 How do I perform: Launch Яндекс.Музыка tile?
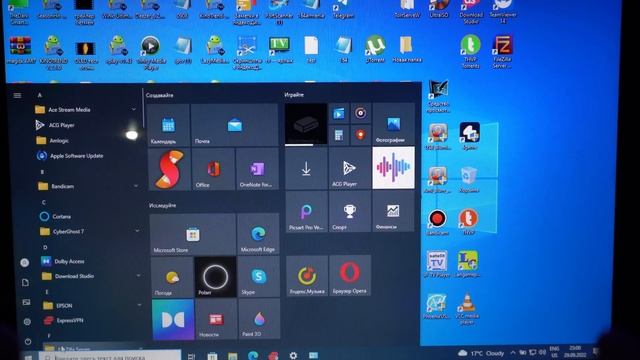[x=307, y=276]
